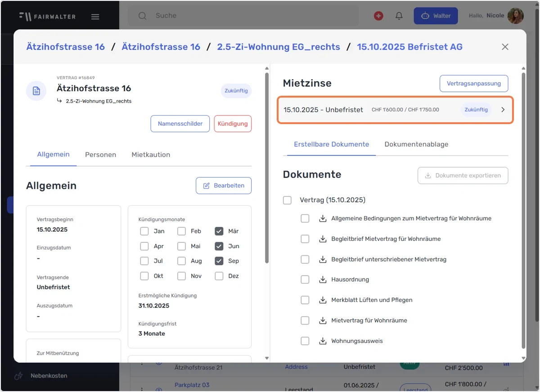Screen dimensions: 540x392
Task: Check the Jan termination month
Action: coord(144,232)
